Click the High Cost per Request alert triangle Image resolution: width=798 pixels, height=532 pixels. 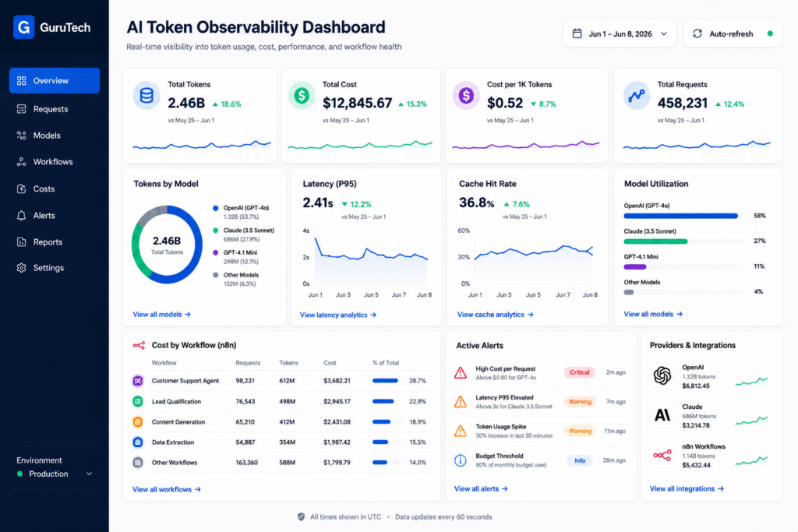(x=461, y=373)
